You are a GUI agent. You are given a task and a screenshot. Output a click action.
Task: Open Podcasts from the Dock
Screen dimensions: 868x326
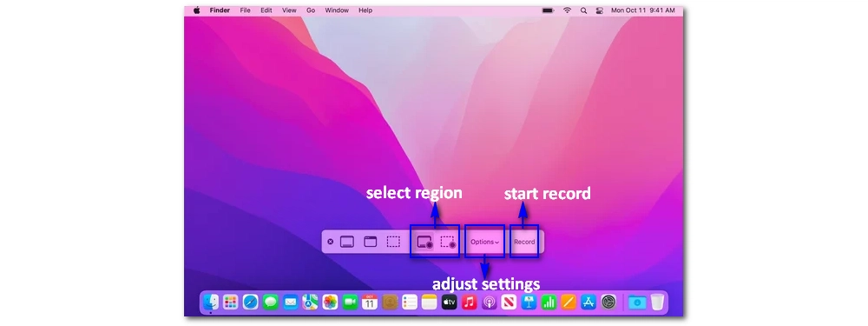490,303
